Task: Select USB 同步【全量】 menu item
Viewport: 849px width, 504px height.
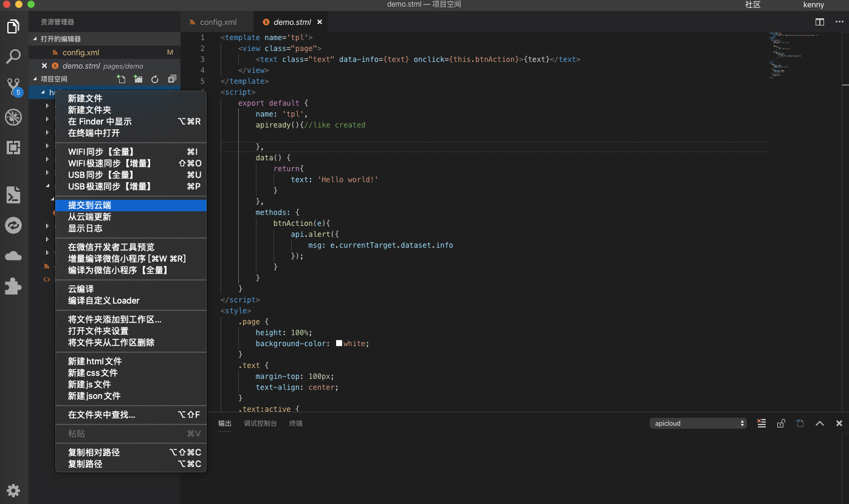Action: coord(131,175)
